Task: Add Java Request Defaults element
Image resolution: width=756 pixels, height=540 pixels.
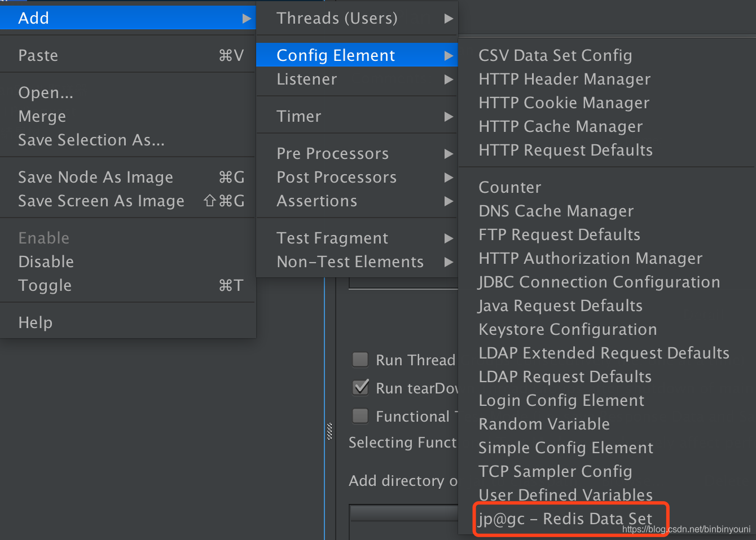Action: click(x=607, y=306)
